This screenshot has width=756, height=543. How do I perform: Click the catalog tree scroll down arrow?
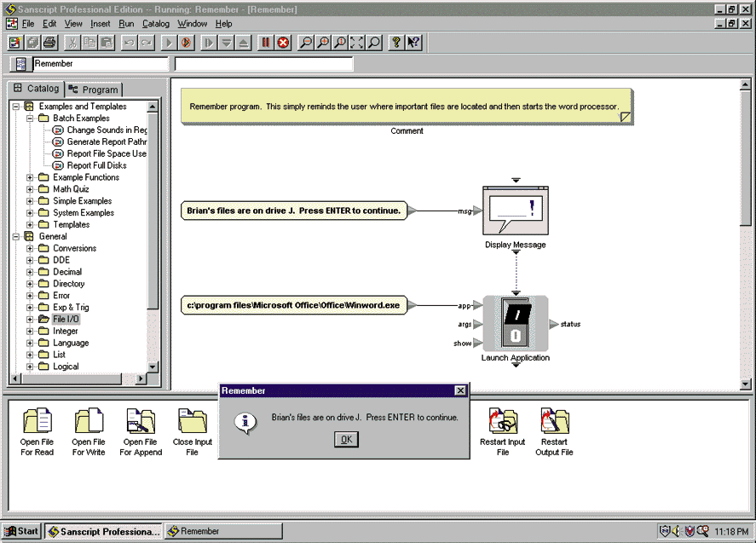coord(153,366)
